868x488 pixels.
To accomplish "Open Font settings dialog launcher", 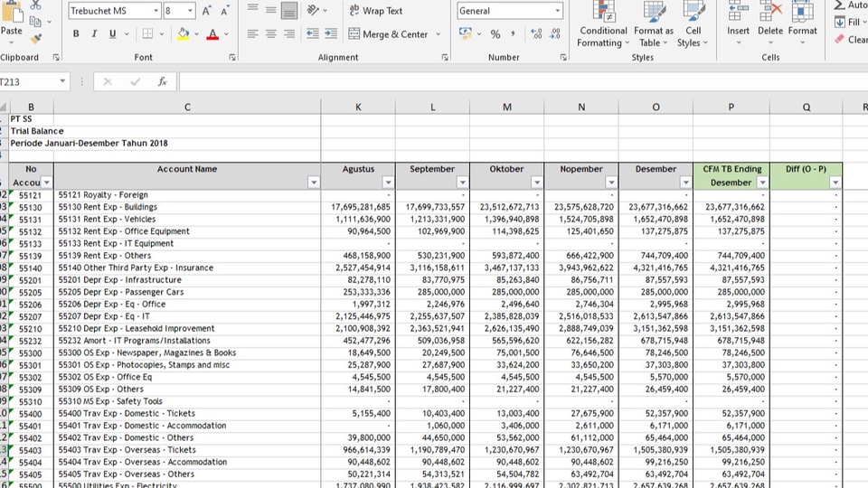I will pos(232,57).
